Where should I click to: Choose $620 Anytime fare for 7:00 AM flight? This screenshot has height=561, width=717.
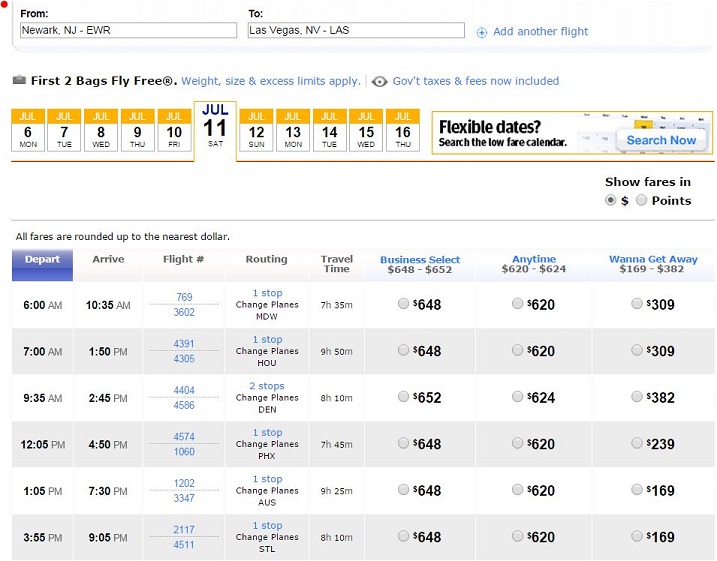coord(517,350)
